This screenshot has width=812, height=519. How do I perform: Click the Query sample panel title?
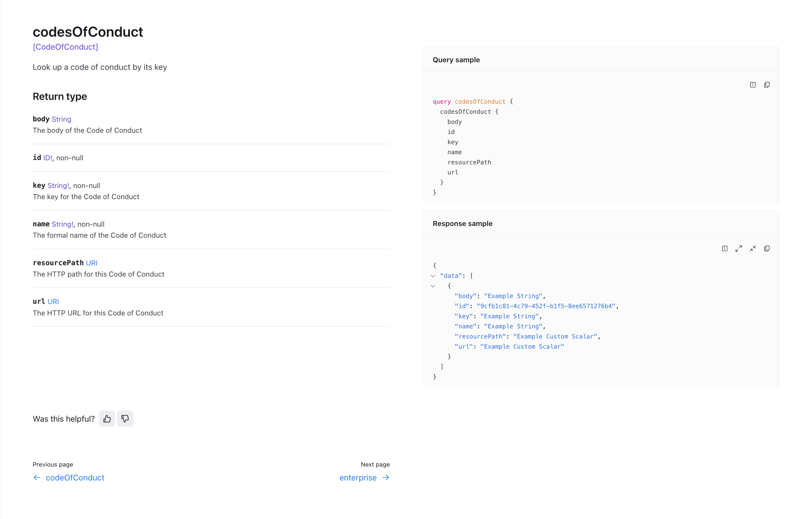(x=456, y=60)
